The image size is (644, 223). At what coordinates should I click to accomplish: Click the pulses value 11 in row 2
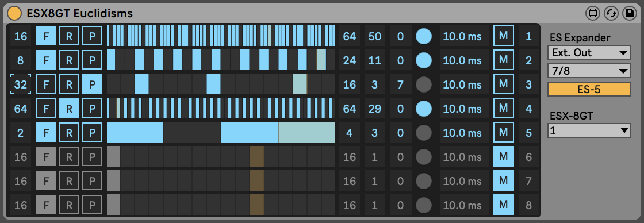tap(374, 60)
